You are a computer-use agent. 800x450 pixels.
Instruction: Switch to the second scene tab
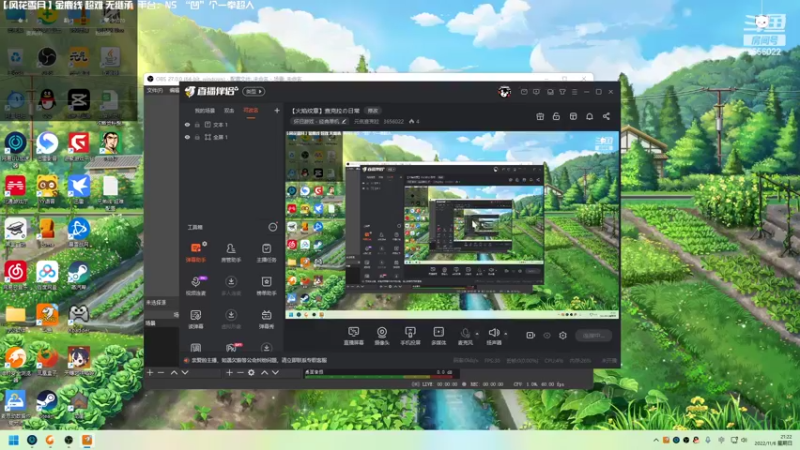pyautogui.click(x=229, y=110)
